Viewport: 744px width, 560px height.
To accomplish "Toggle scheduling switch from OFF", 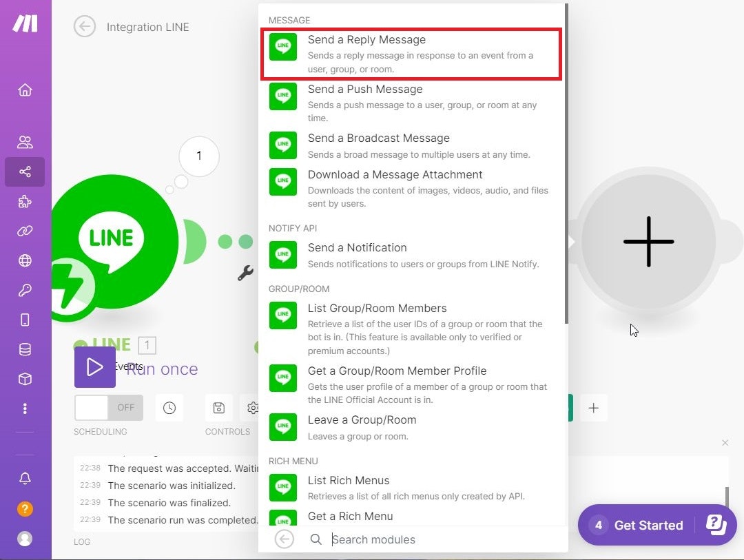I will coord(109,408).
